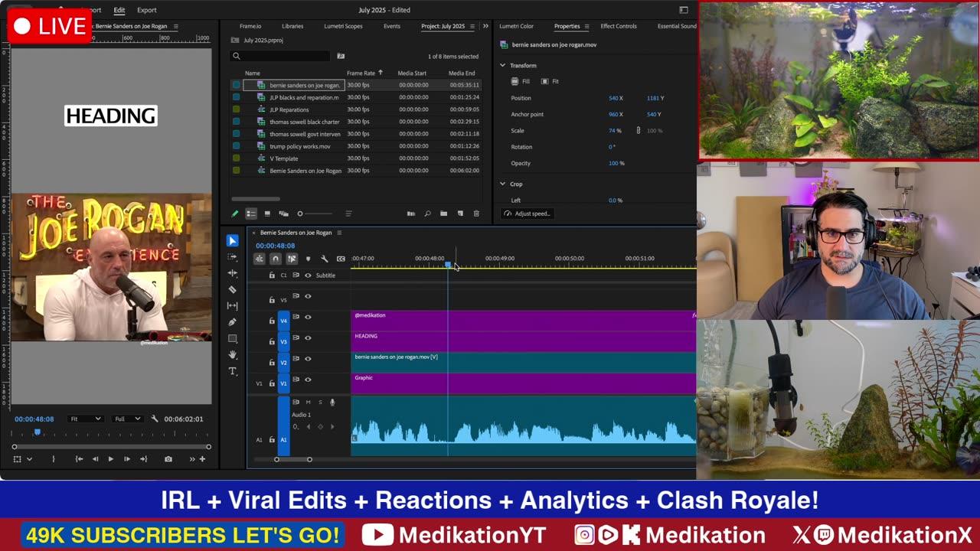Viewport: 980px width, 551px height.
Task: Play the program monitor
Action: click(x=110, y=459)
